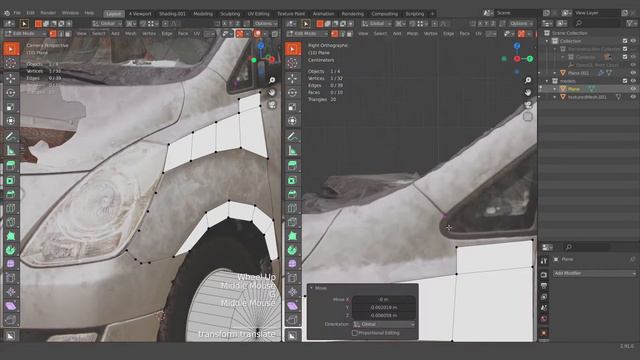
Task: Select the Annotate tool in left viewport toolbar
Action: [x=11, y=136]
